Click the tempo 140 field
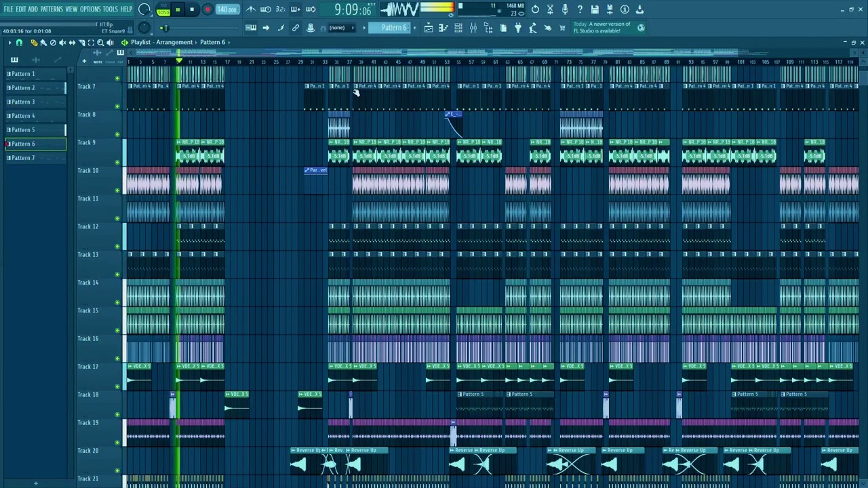Viewport: 868px width, 488px height. [x=227, y=9]
